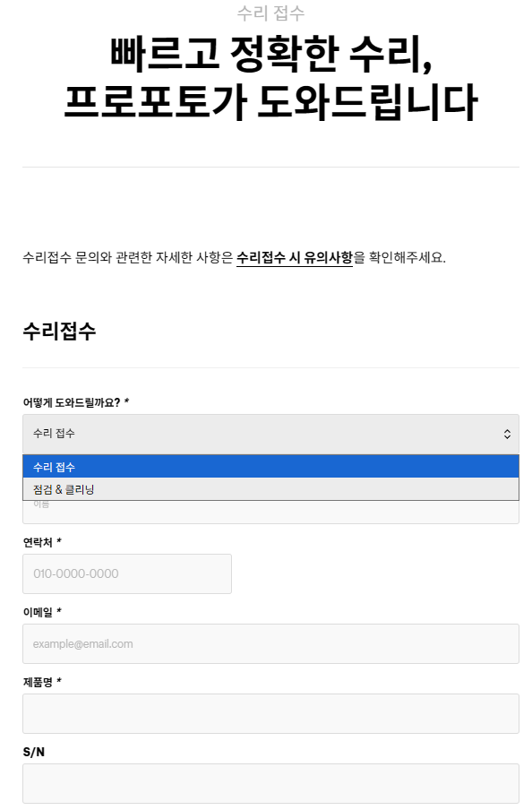Click the partially hidden 이름 input field
Image resolution: width=532 pixels, height=810 pixels.
pos(270,512)
